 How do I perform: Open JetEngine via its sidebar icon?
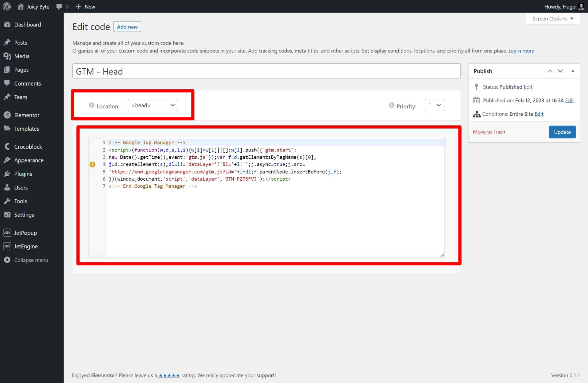tap(7, 246)
